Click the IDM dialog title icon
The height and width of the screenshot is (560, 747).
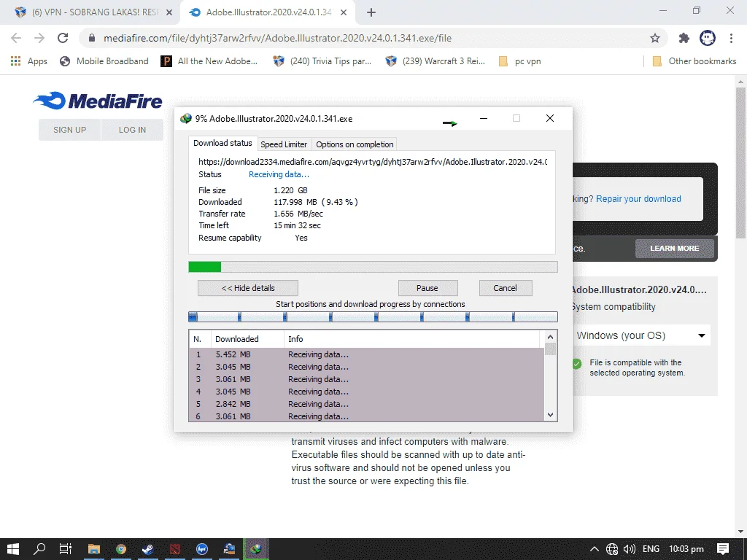(186, 119)
